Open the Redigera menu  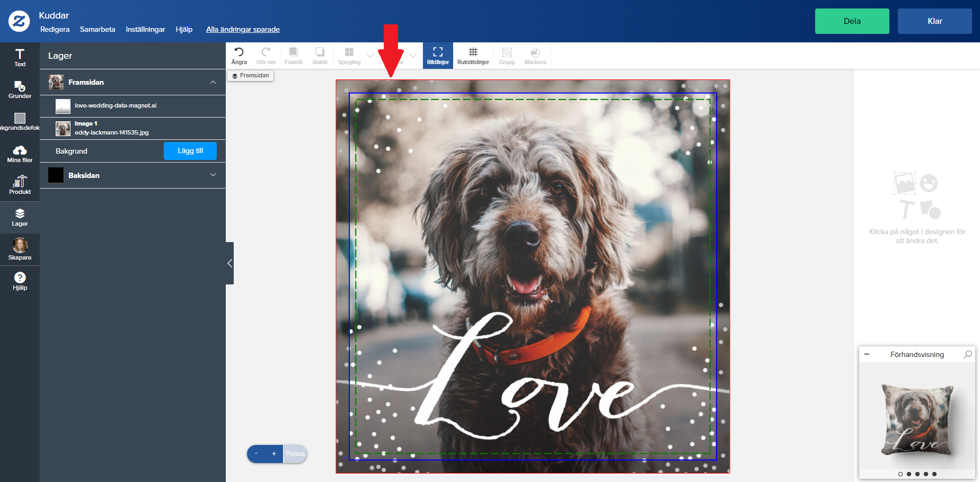pos(55,29)
